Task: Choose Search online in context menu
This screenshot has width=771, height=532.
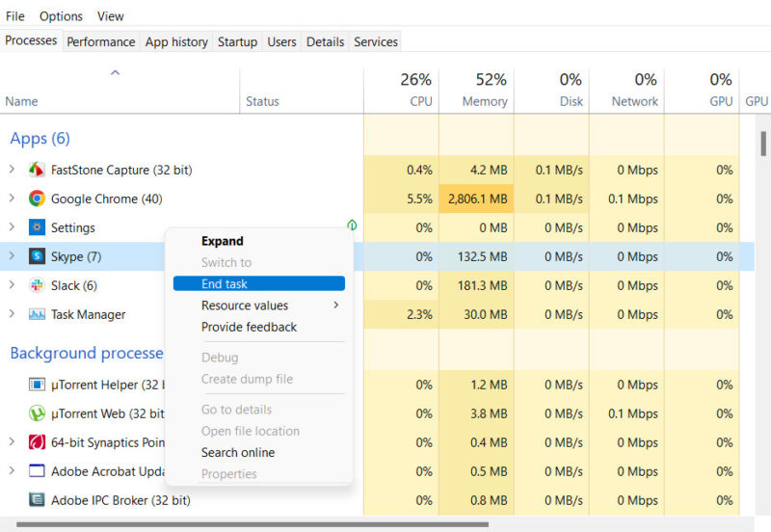Action: coord(259,452)
